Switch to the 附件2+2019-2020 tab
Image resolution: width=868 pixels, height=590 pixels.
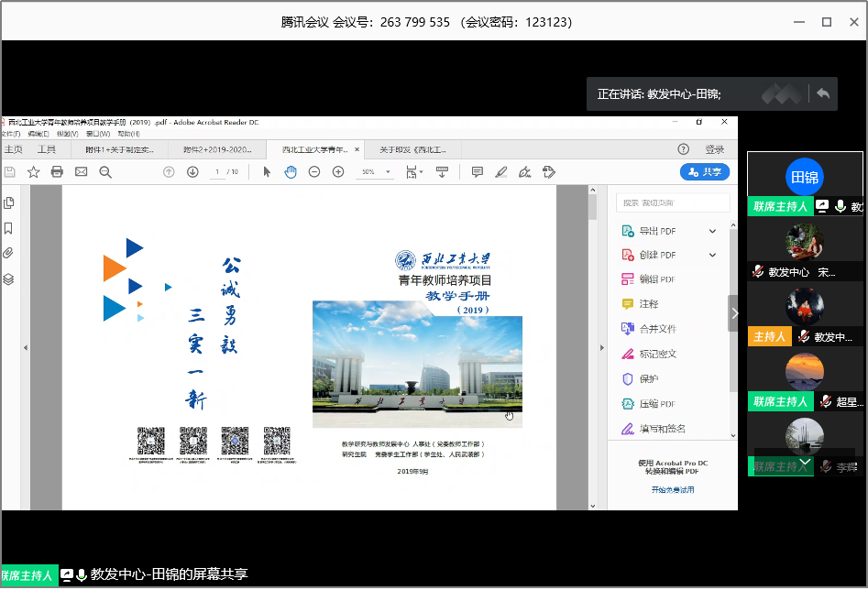pos(217,149)
